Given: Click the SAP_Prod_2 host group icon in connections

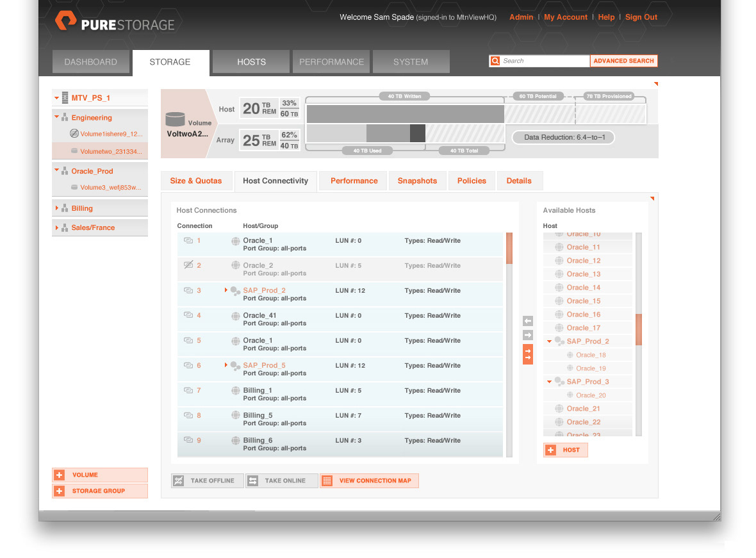Looking at the screenshot, I should (x=235, y=291).
